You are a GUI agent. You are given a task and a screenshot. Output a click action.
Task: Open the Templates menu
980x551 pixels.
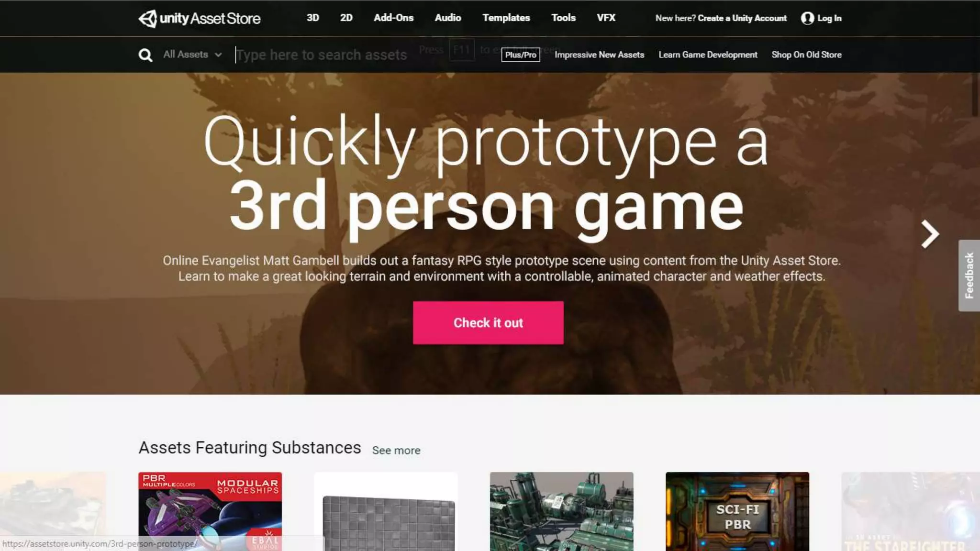pos(506,18)
